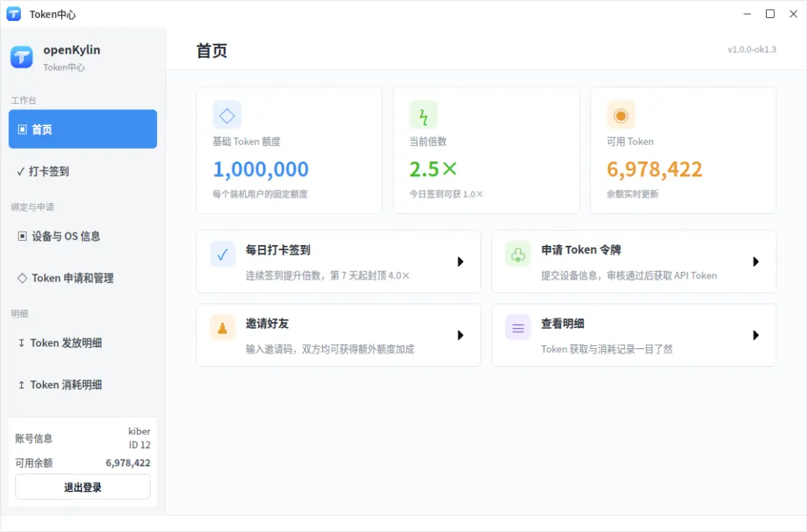
Task: Click the 账号信息 label
Action: (34, 439)
